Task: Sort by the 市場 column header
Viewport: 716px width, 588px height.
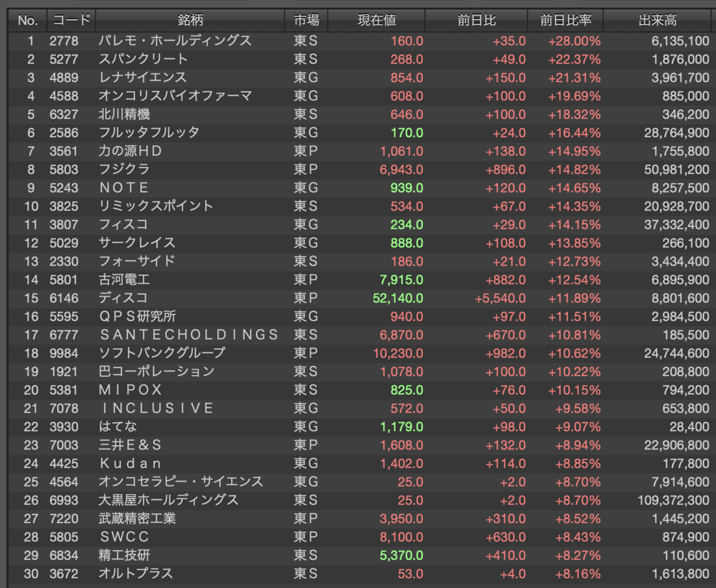Action: click(x=307, y=20)
